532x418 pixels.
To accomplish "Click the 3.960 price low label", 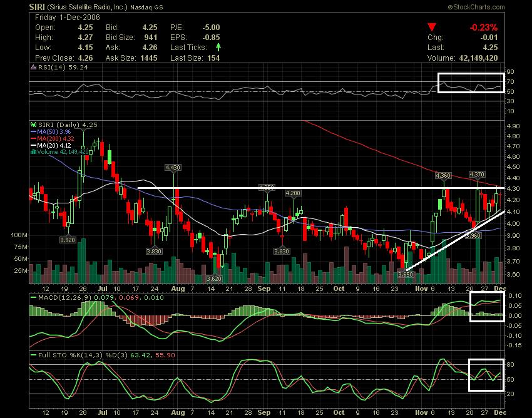I will tap(473, 235).
